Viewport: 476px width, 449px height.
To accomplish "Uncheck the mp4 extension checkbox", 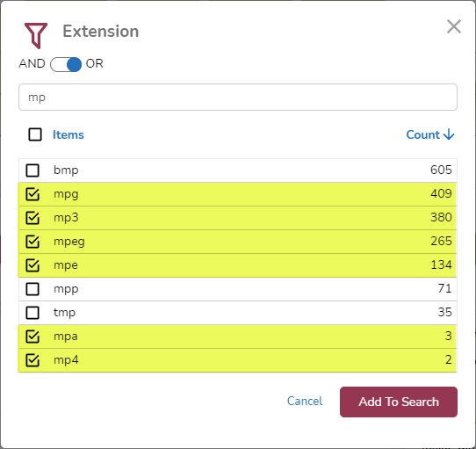I will point(32,360).
